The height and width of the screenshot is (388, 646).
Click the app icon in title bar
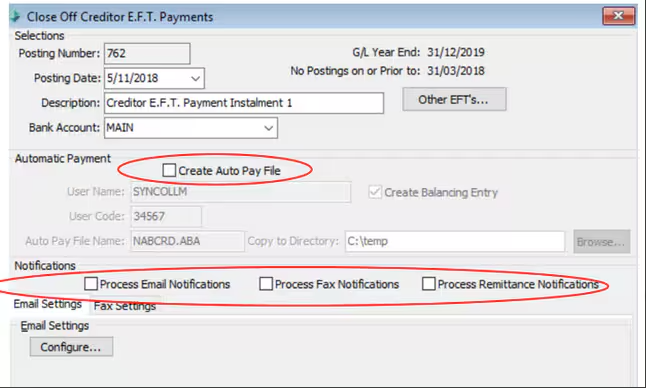tap(16, 16)
